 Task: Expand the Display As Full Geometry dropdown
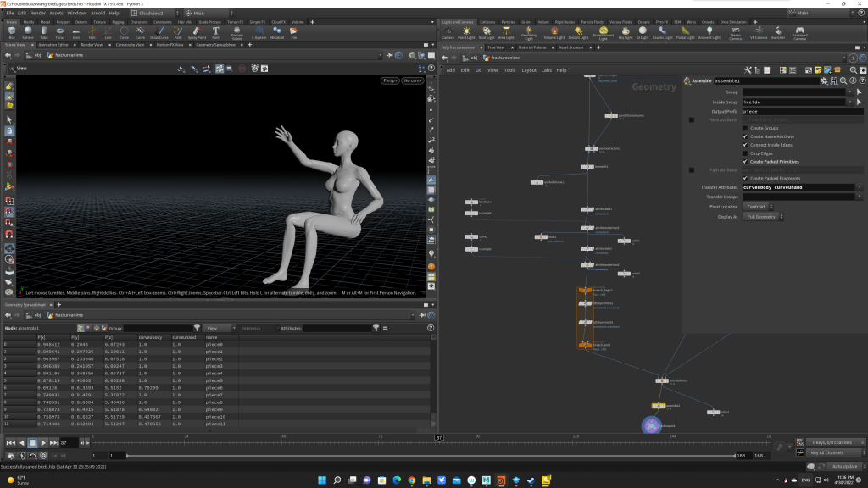point(763,216)
